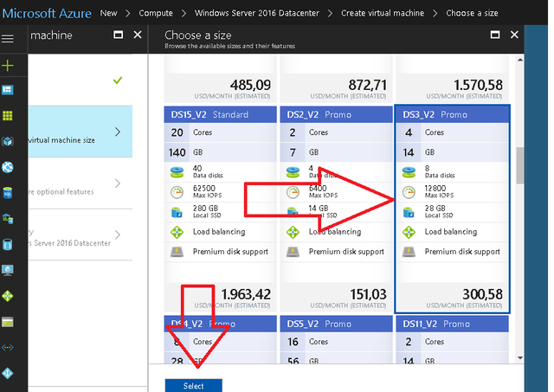Expand the virtual machine size step chevron
Screen dimensions: 554x392
(x=118, y=132)
